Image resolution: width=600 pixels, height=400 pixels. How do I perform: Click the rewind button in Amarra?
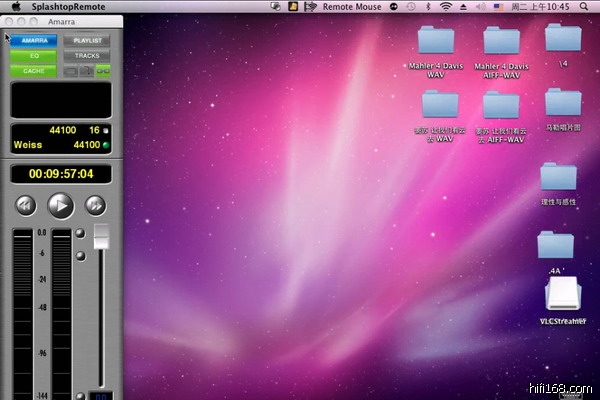(x=26, y=205)
